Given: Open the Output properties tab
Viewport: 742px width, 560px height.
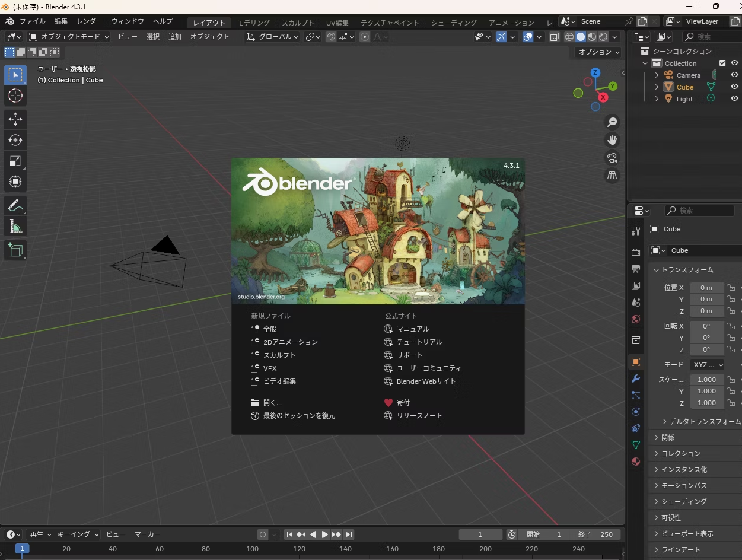Looking at the screenshot, I should 636,269.
